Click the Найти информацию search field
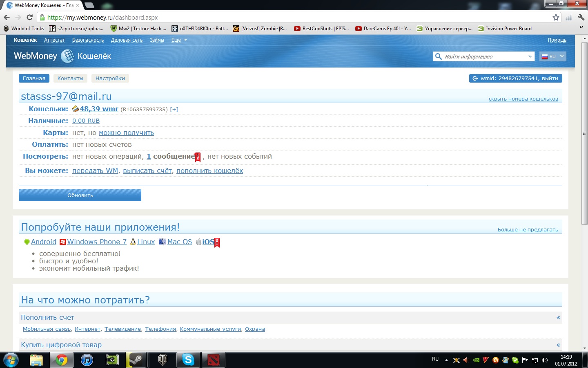Screen dimensions: 588x368 [x=484, y=56]
